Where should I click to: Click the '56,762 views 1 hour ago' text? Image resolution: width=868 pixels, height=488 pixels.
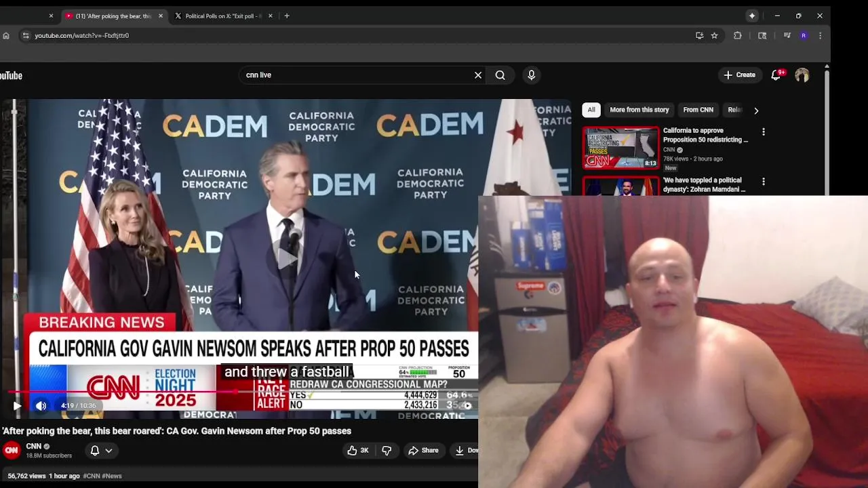[44, 476]
